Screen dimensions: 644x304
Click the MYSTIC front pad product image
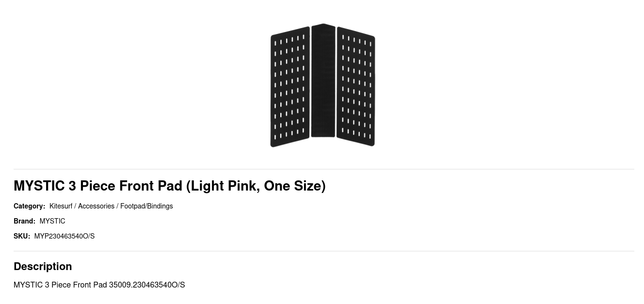tap(322, 85)
